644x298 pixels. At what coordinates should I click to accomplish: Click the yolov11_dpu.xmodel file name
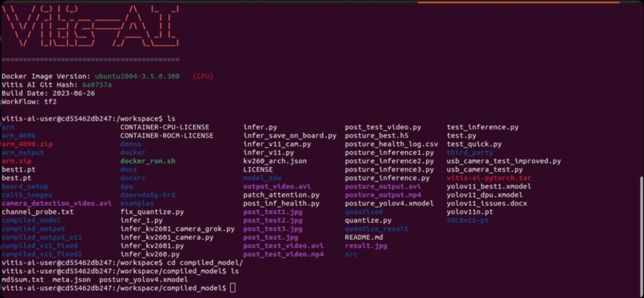485,195
